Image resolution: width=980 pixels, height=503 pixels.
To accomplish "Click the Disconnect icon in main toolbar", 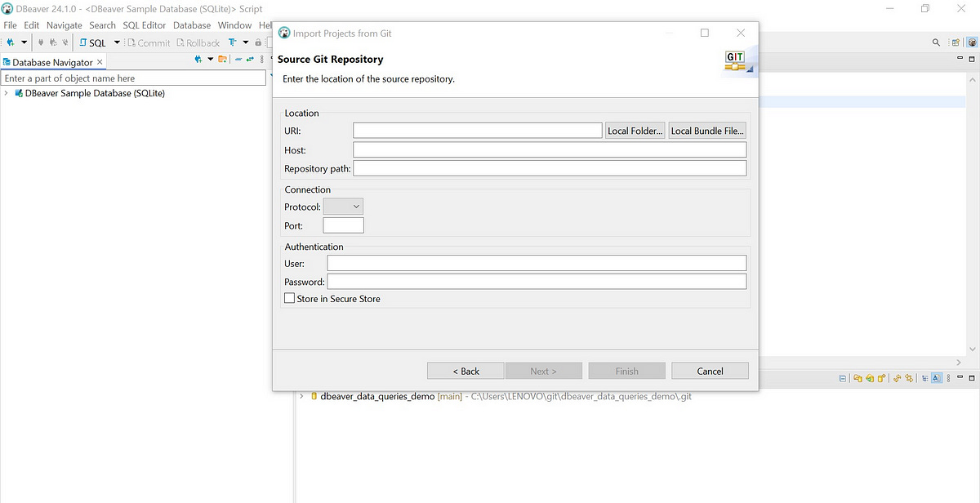I will click(x=65, y=42).
